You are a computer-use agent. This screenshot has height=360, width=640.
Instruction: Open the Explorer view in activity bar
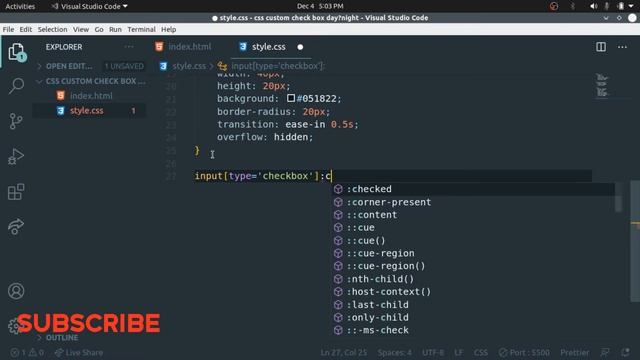16,52
